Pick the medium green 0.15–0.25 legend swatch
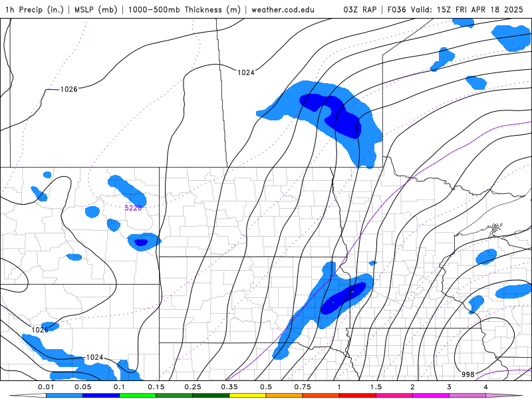The image size is (532, 399). pyautogui.click(x=174, y=395)
